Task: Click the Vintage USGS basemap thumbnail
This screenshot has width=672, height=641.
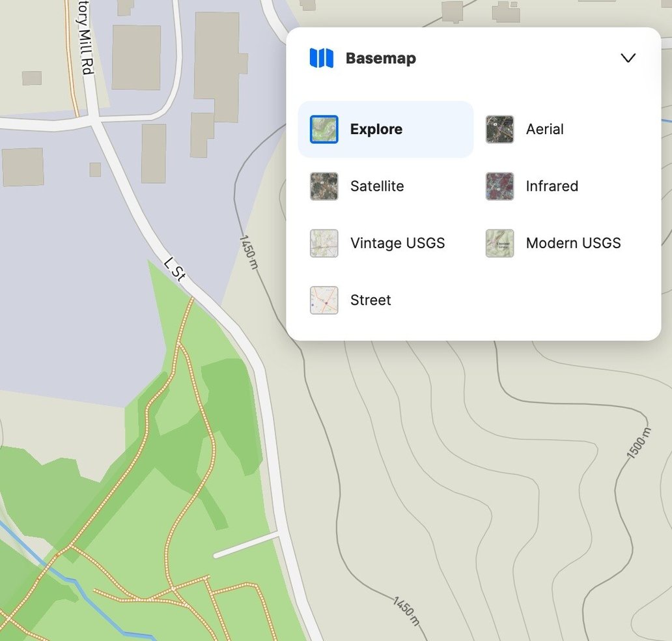Action: pos(324,243)
